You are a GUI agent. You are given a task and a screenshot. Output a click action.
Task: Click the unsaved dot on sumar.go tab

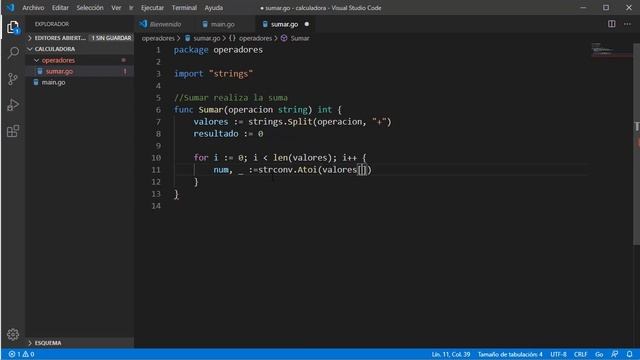pyautogui.click(x=307, y=24)
